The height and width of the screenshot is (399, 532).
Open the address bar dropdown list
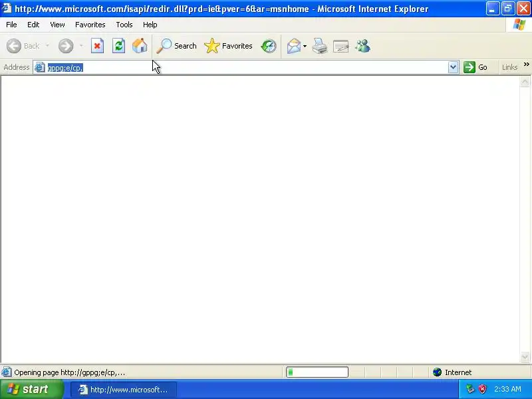pos(454,67)
